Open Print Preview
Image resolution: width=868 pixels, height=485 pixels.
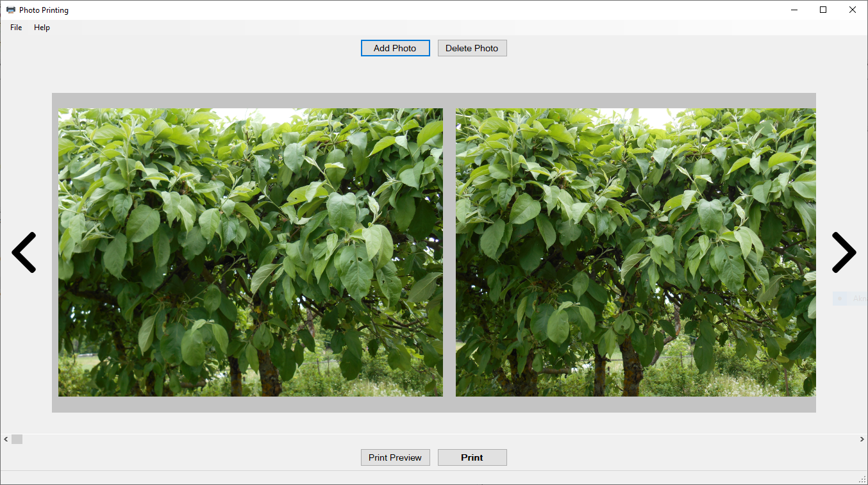click(395, 457)
